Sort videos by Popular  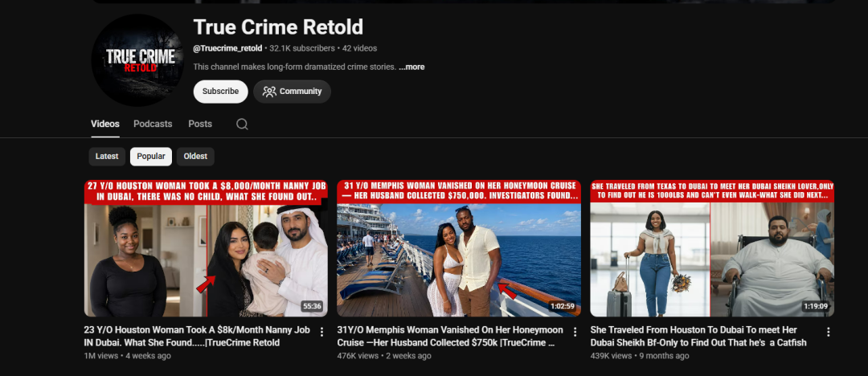(x=151, y=157)
